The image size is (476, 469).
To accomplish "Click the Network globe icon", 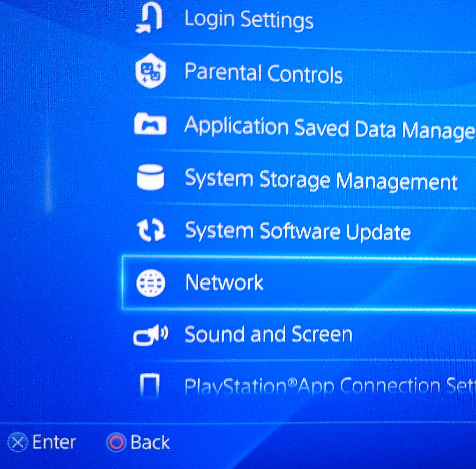I will click(x=151, y=283).
